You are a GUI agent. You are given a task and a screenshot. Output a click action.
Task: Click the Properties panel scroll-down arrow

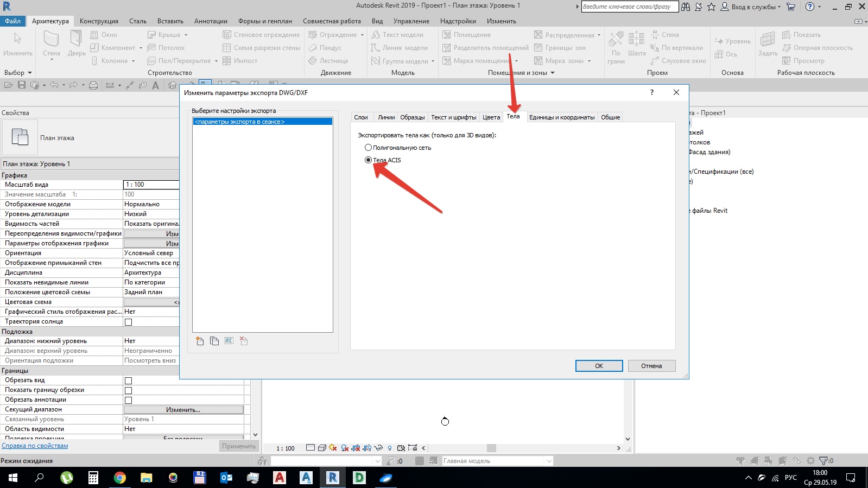point(256,435)
